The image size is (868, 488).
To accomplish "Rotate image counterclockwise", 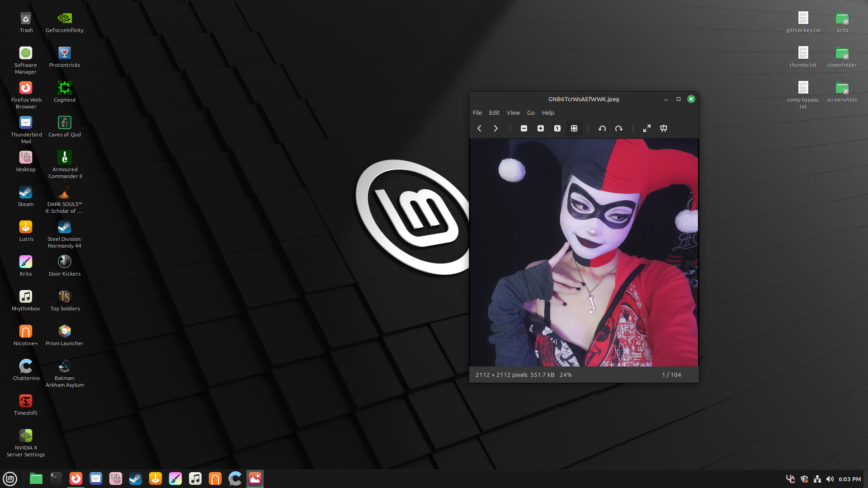I will pos(602,128).
